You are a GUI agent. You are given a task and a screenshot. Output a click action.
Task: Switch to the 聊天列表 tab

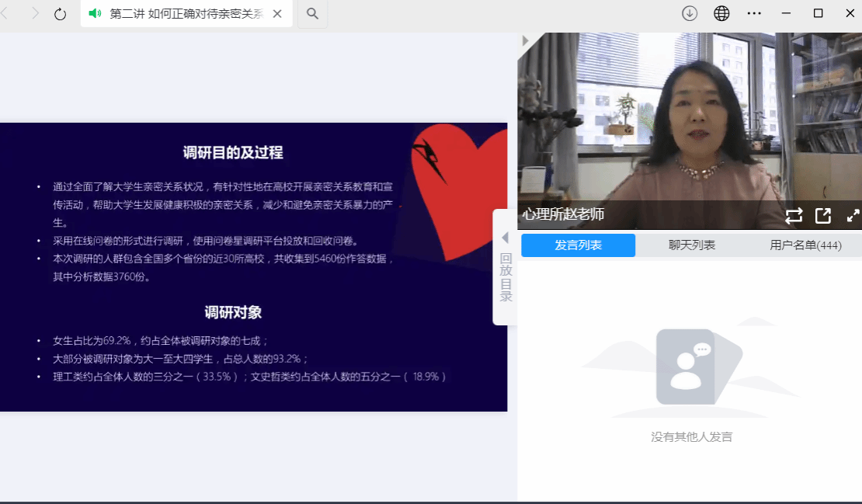(692, 245)
